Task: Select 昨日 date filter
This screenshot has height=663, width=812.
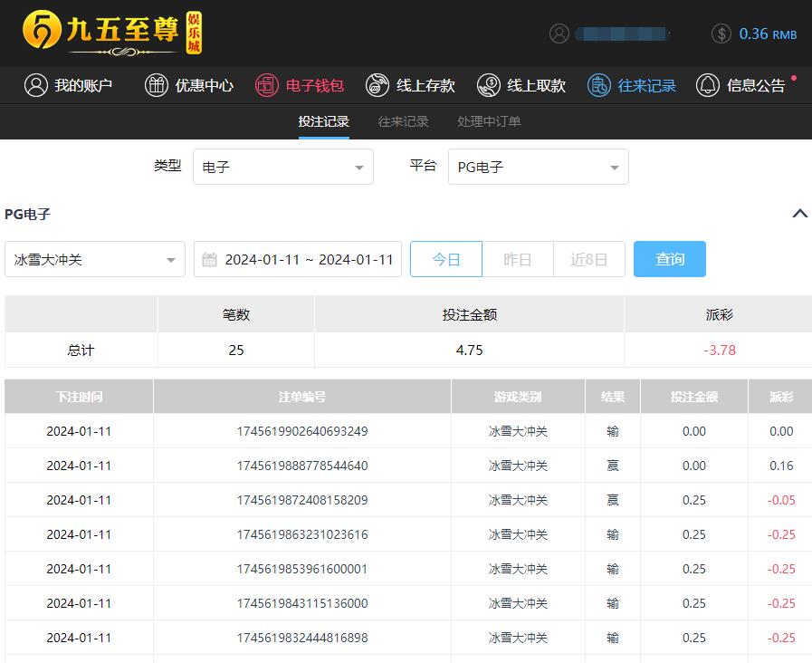Action: [517, 259]
